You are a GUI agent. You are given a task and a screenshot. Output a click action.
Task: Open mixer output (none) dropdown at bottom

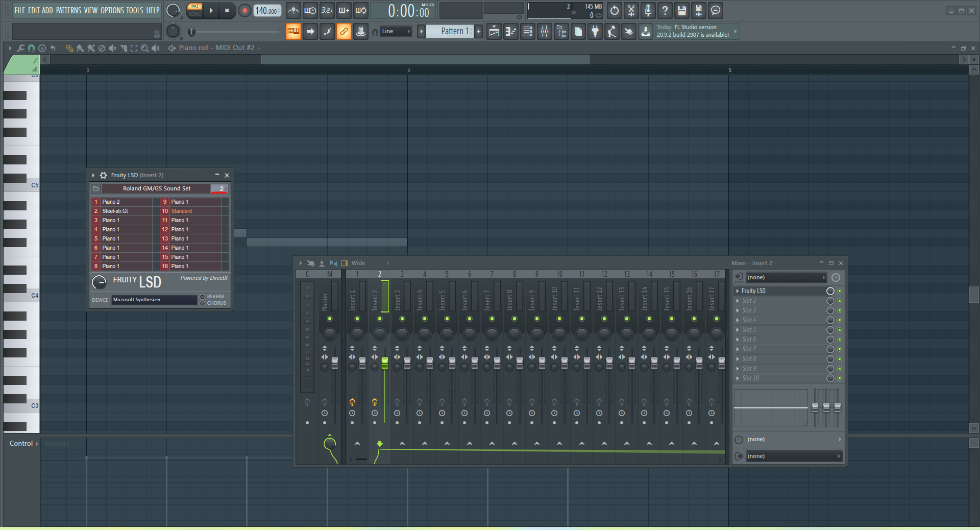coord(793,456)
